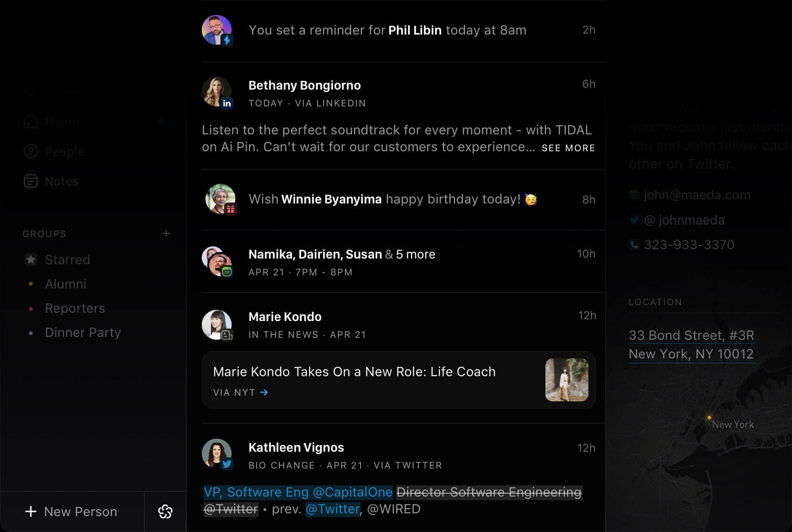Click the Twitter badge on Kathleen Vignos's avatar
Viewport: 792px width, 532px height.
click(x=228, y=464)
